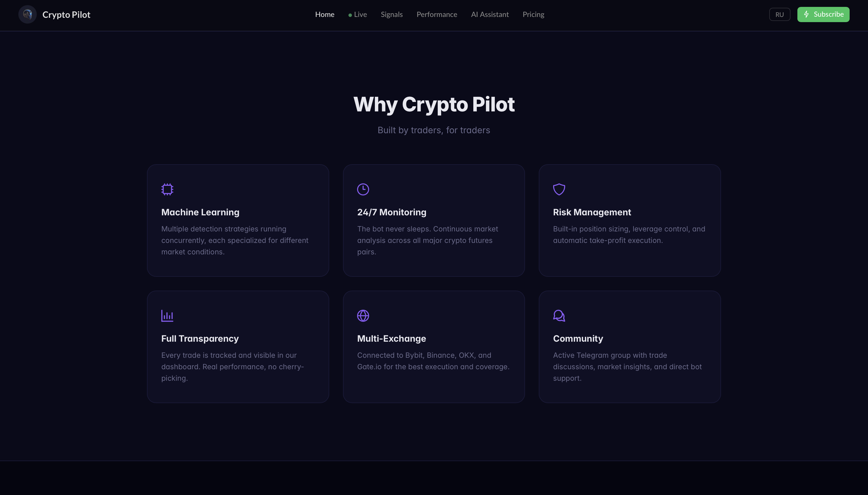Open the AI Assistant page
Screen dimensions: 868x495
490,14
